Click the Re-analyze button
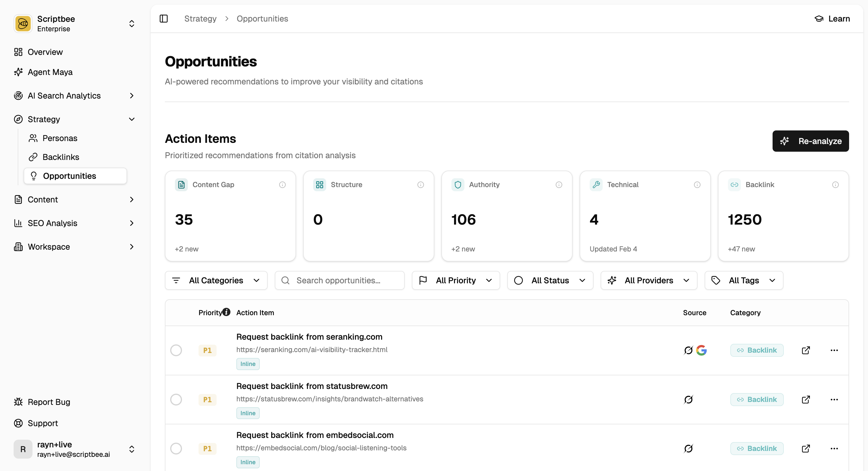868x471 pixels. click(810, 141)
